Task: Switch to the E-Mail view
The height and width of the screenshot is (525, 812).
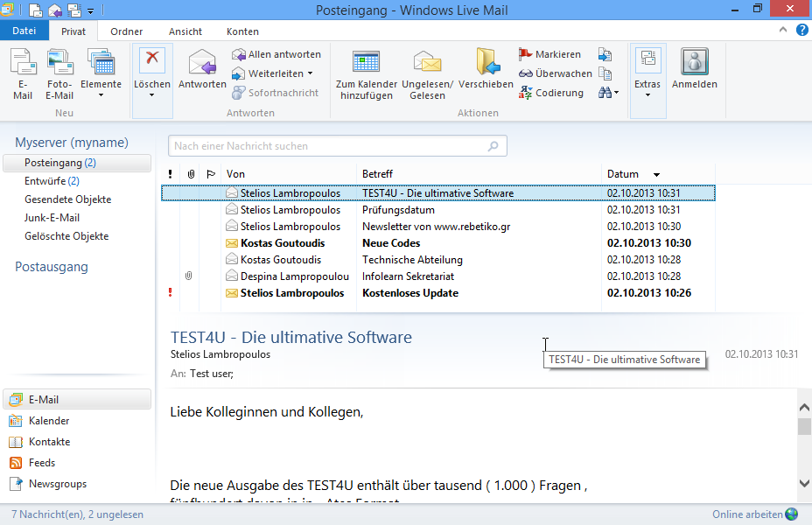Action: click(77, 400)
